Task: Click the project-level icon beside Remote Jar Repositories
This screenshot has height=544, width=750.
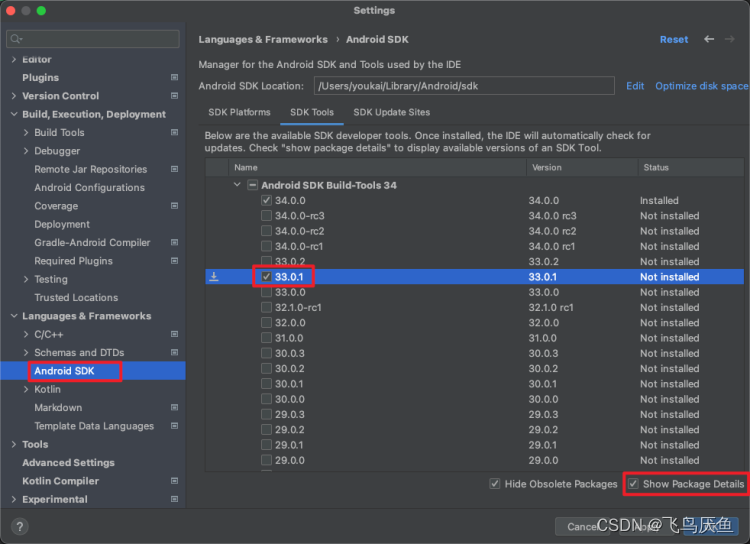Action: [x=175, y=169]
